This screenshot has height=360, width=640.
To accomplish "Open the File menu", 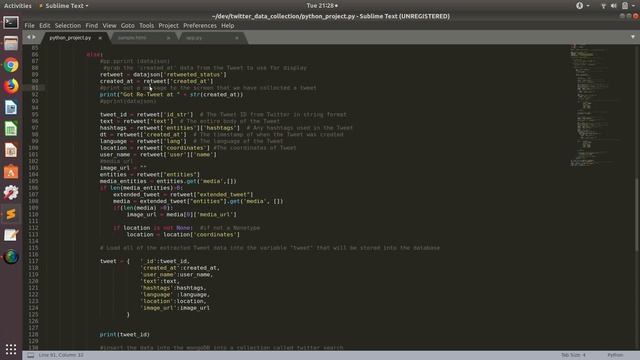I will click(x=29, y=25).
